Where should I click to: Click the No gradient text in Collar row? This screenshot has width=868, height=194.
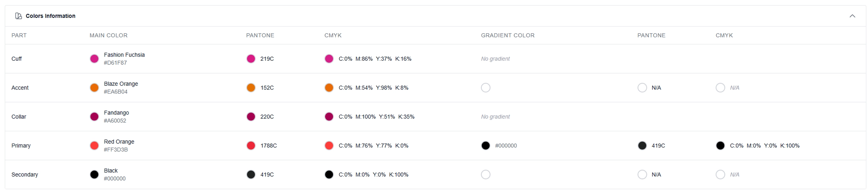[495, 117]
